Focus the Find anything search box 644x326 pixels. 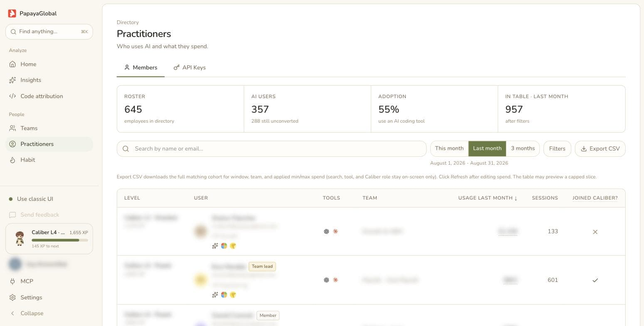pyautogui.click(x=49, y=32)
